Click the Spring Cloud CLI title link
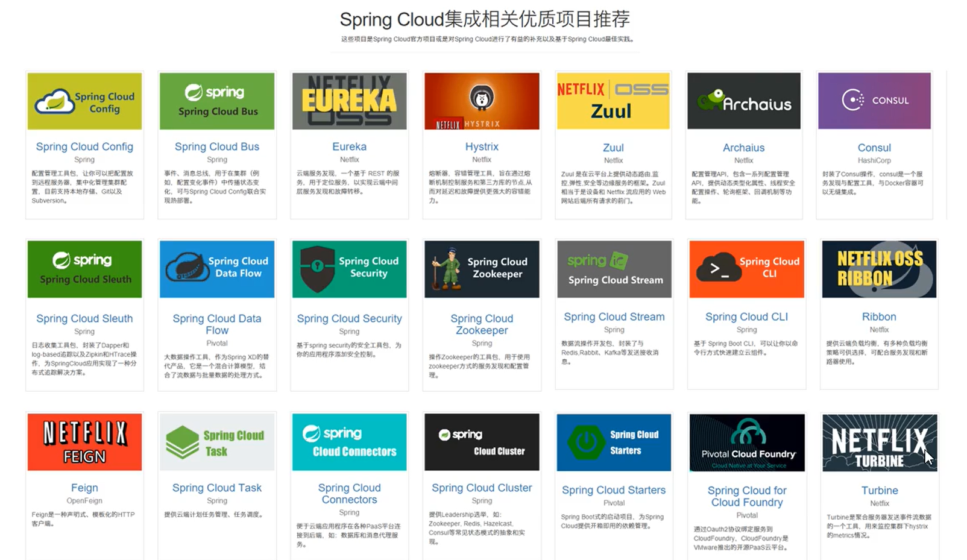This screenshot has height=560, width=967. [747, 316]
